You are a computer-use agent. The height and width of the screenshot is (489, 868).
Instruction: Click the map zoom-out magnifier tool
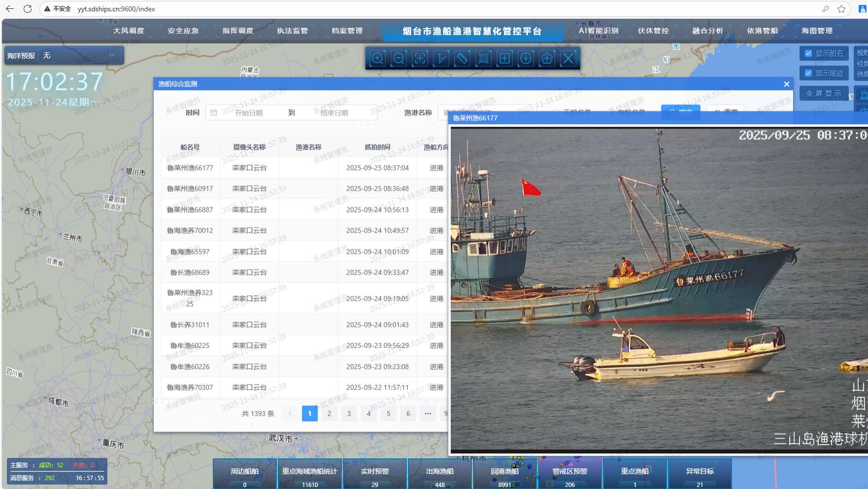[x=399, y=58]
